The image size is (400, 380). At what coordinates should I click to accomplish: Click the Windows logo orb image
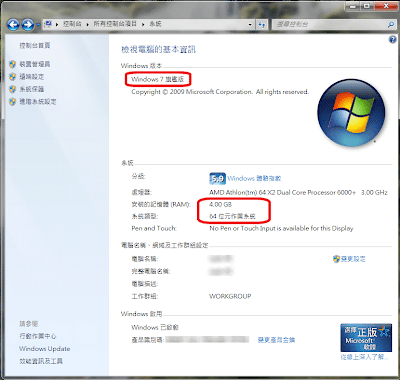point(351,113)
